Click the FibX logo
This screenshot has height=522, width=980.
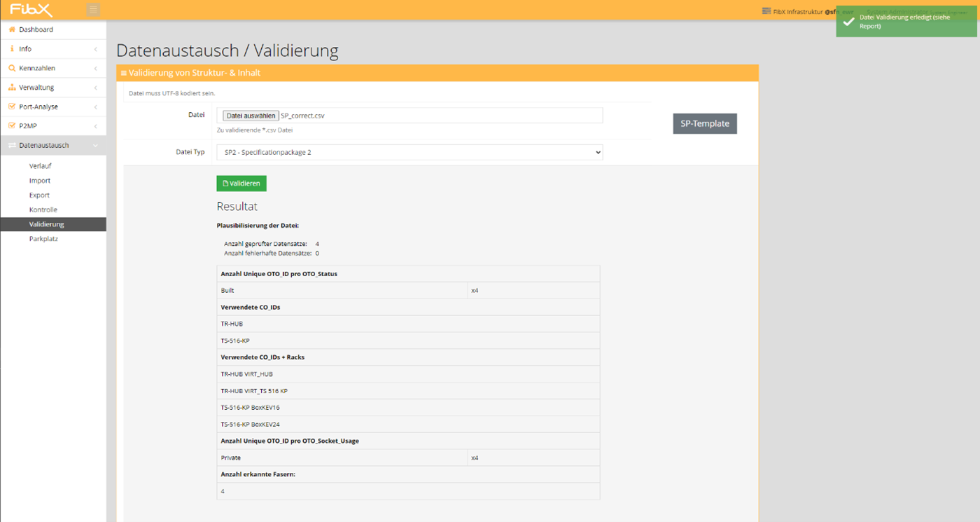point(31,10)
